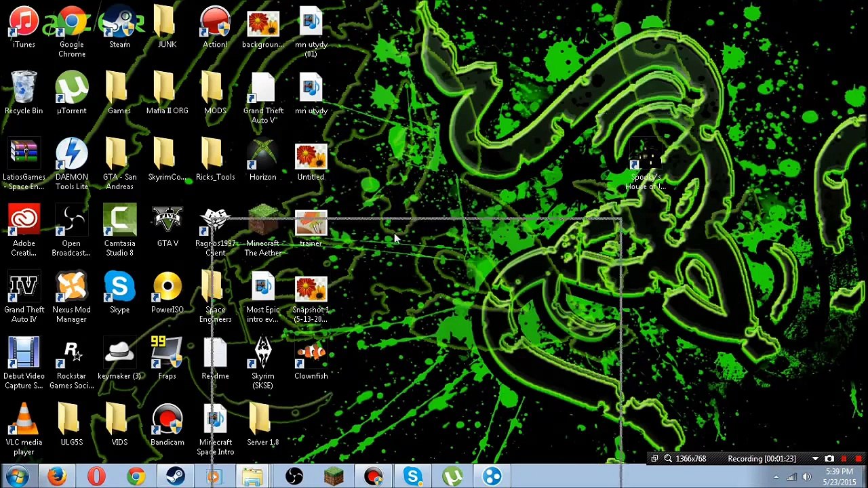Take a screenshot using the recorder camera icon

[x=829, y=459]
